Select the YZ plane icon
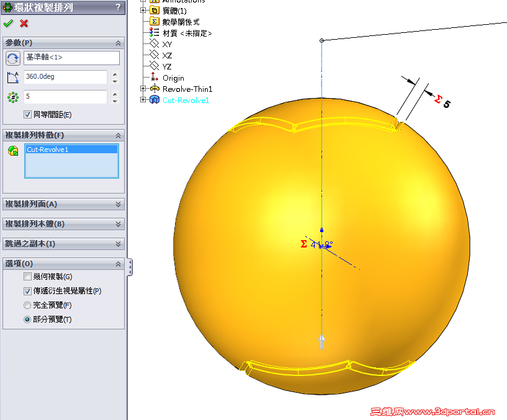 [155, 66]
